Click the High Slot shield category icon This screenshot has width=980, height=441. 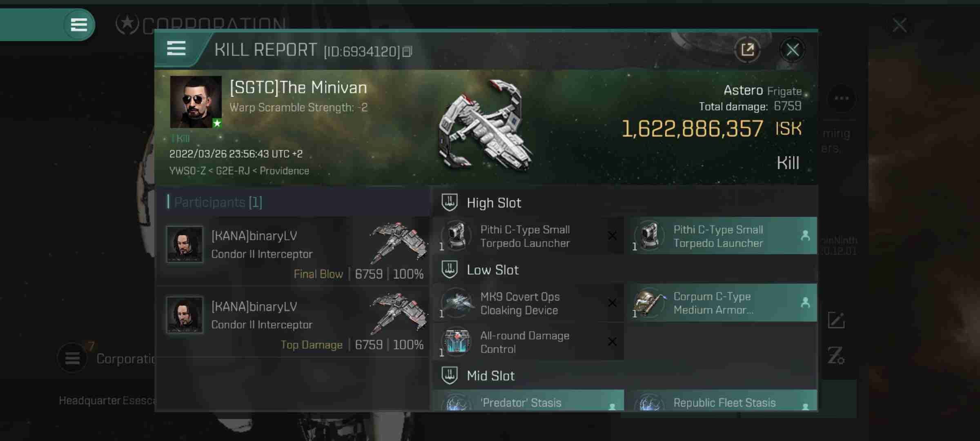pyautogui.click(x=450, y=202)
